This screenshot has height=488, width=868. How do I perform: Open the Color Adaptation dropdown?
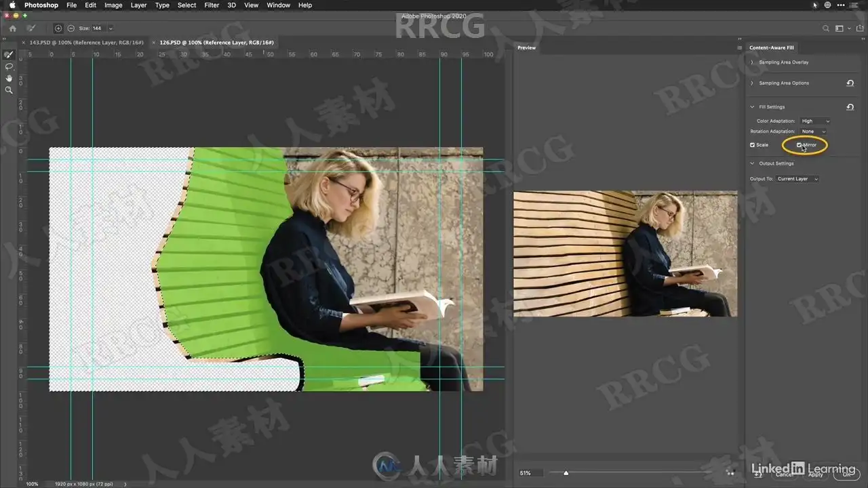[815, 121]
